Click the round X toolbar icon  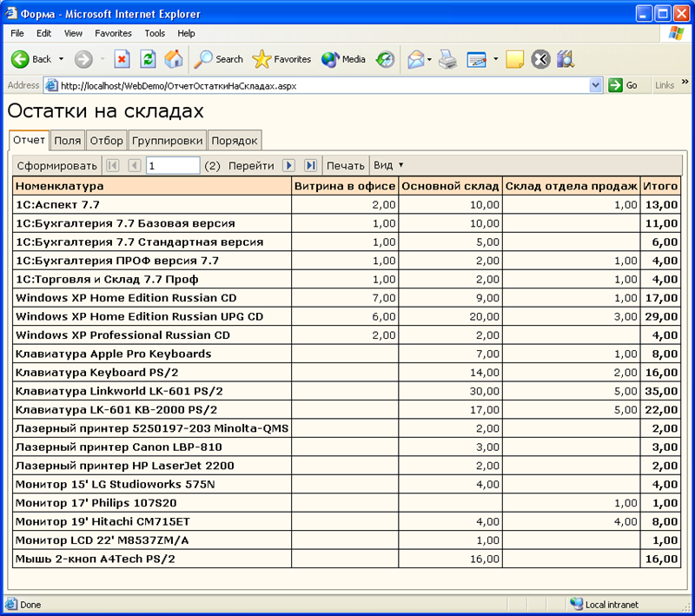click(x=540, y=59)
